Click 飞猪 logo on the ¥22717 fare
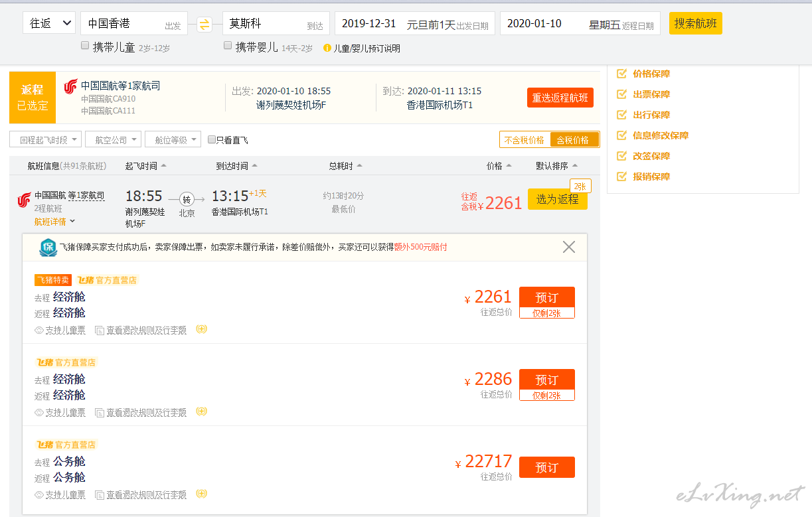The image size is (812, 517). pos(44,445)
